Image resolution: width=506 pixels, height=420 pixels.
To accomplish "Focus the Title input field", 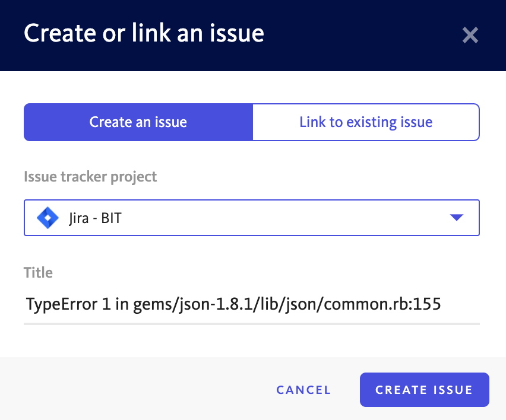I will click(x=252, y=304).
